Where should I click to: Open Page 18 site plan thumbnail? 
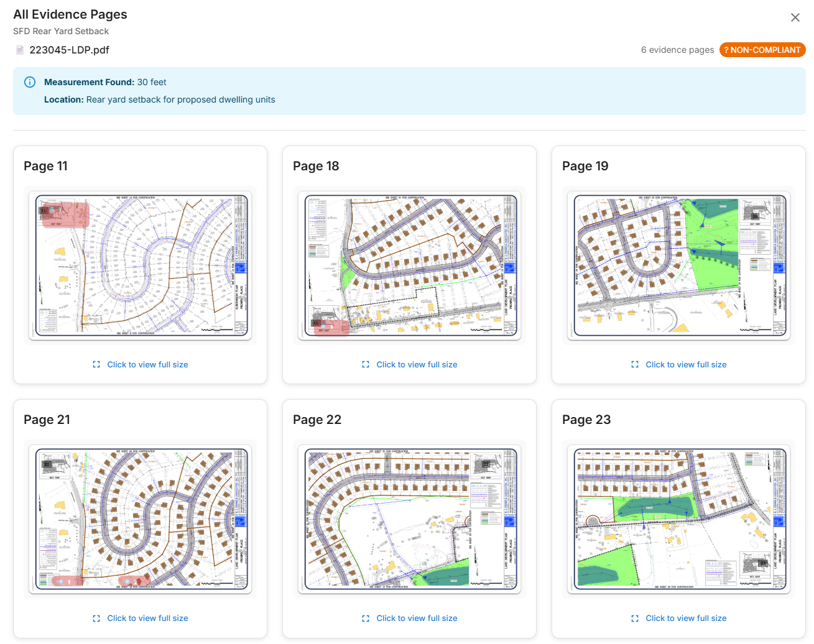click(409, 265)
